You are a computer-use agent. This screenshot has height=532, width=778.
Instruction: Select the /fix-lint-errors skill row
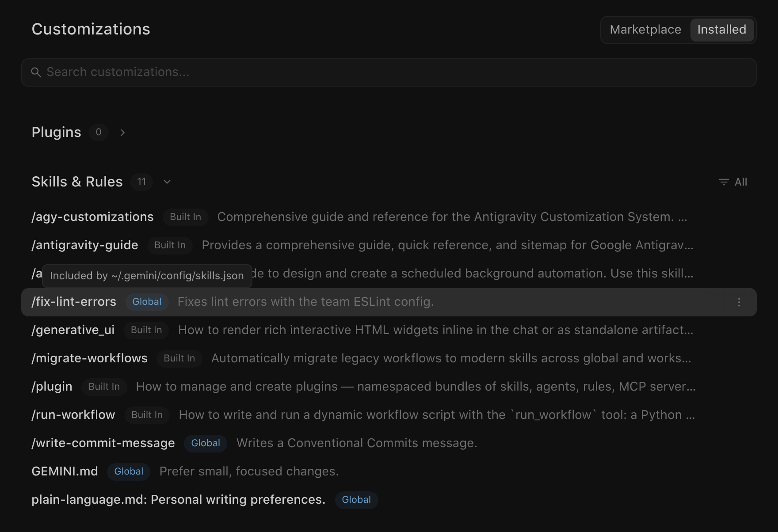[x=389, y=302]
